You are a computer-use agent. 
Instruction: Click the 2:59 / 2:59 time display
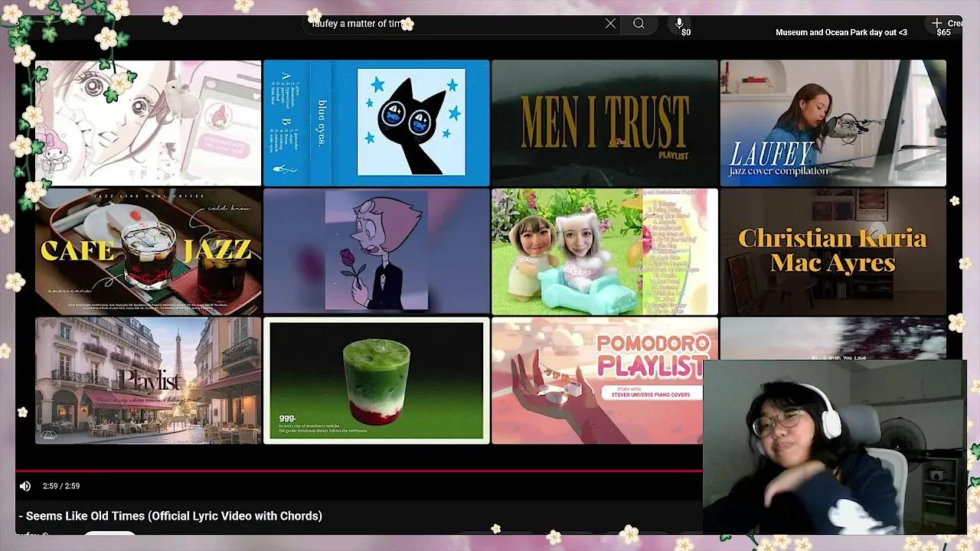[61, 486]
